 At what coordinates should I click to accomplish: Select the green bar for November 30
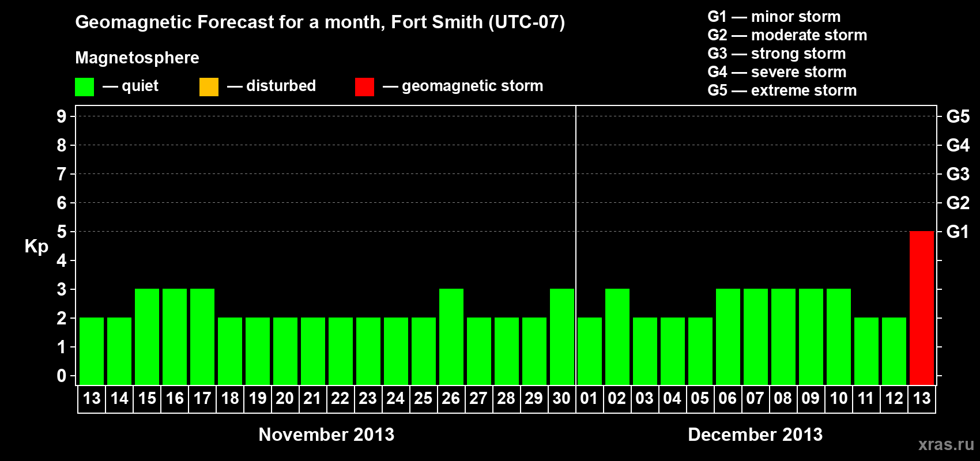[562, 337]
